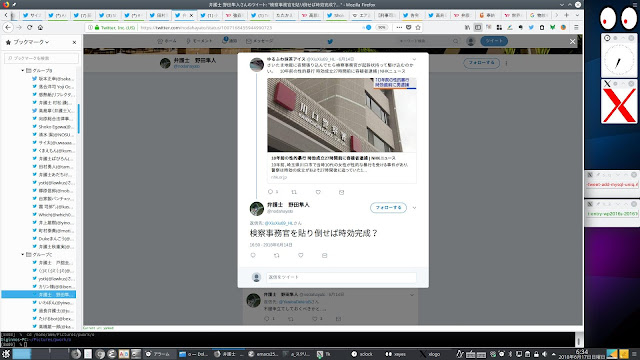
Task: Reply to the main tweet icon
Action: click(253, 255)
